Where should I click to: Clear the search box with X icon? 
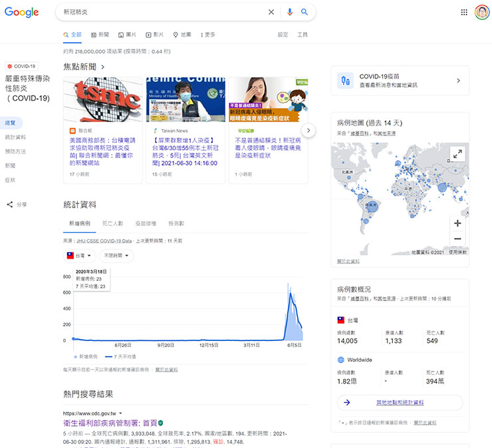coord(271,12)
